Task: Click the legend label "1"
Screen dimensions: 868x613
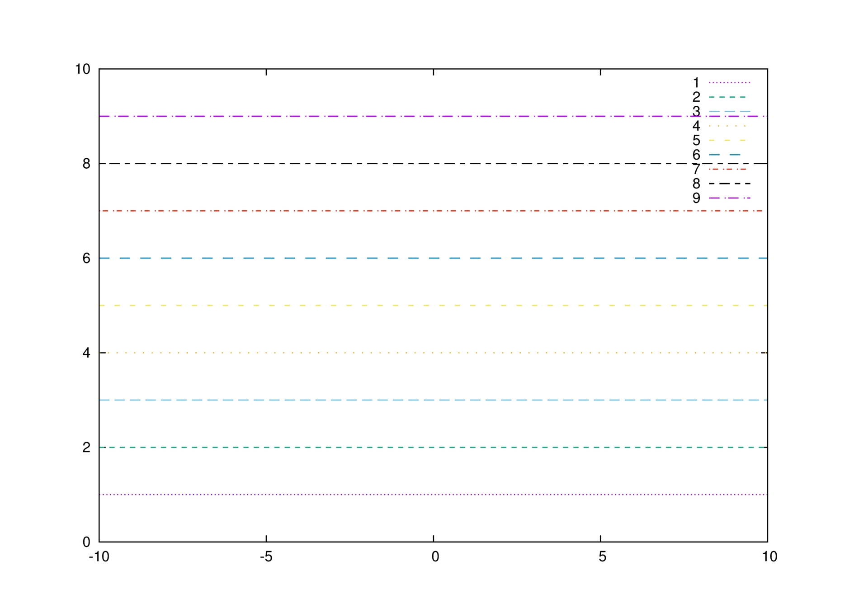Action: tap(696, 83)
